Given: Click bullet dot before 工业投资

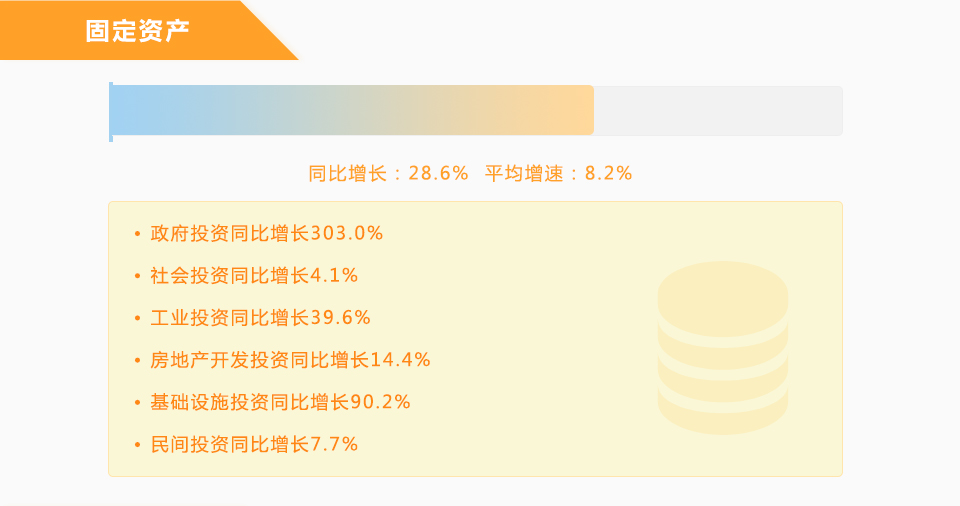Looking at the screenshot, I should (137, 319).
